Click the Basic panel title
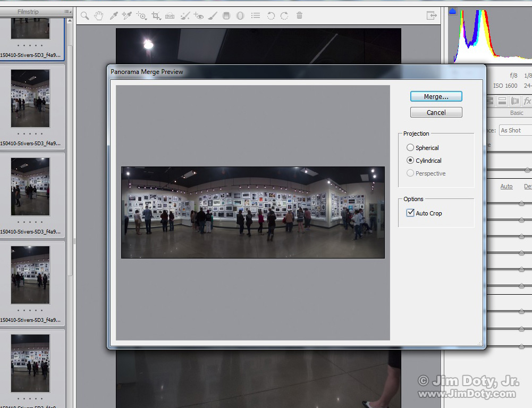 click(x=517, y=113)
